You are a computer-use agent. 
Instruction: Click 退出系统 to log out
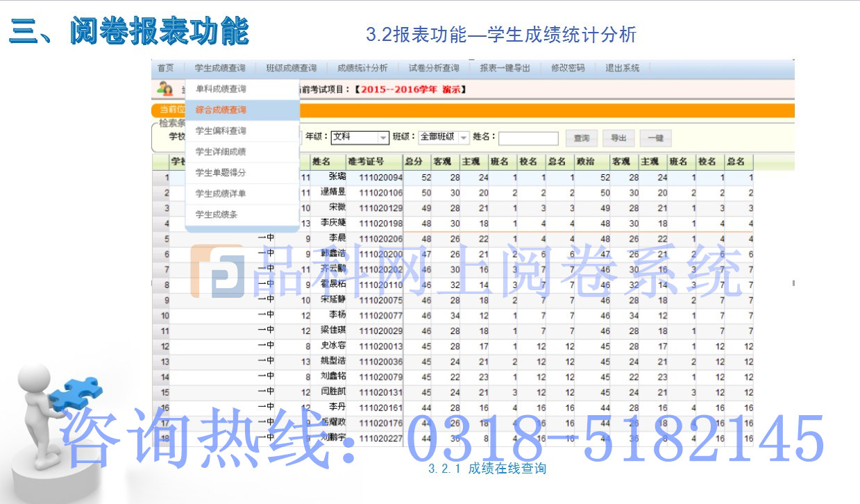(x=622, y=68)
